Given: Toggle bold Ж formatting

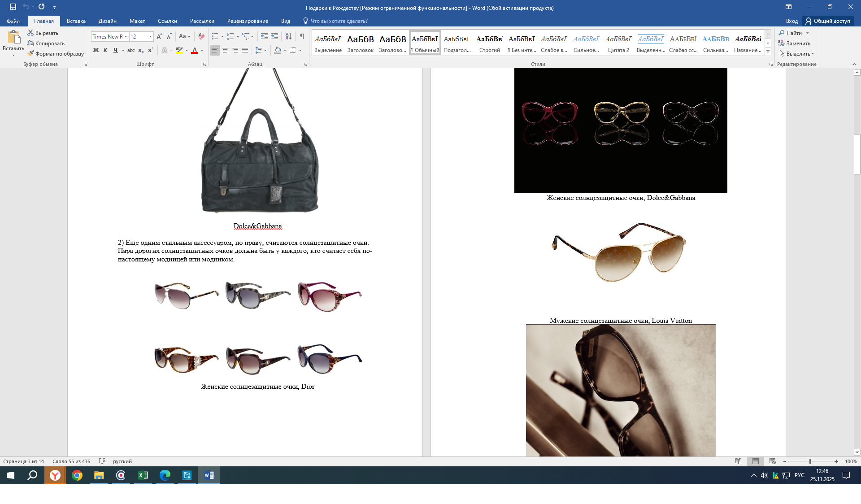Looking at the screenshot, I should (96, 50).
